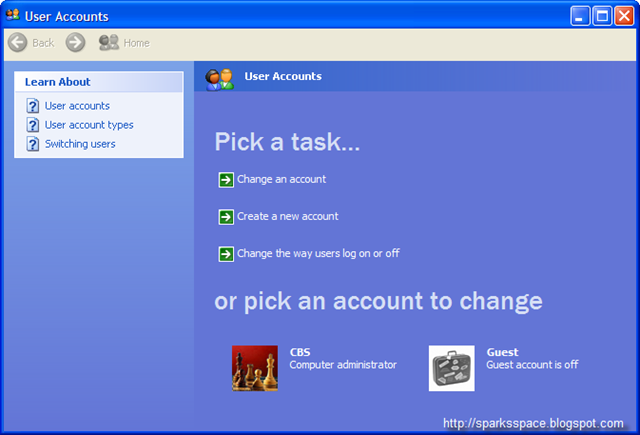Click help icon beside User account types
The width and height of the screenshot is (640, 435).
pyautogui.click(x=33, y=125)
